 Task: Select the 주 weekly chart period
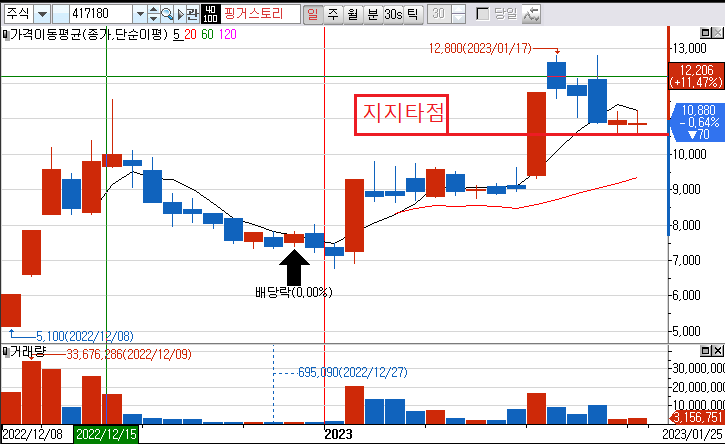click(333, 14)
